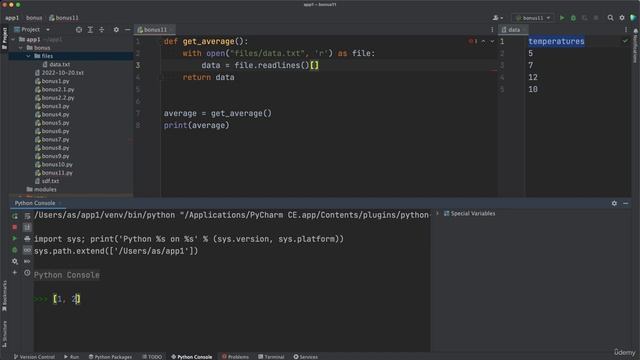Stop the Python Console with the red square
The image size is (640, 360).
[x=15, y=227]
